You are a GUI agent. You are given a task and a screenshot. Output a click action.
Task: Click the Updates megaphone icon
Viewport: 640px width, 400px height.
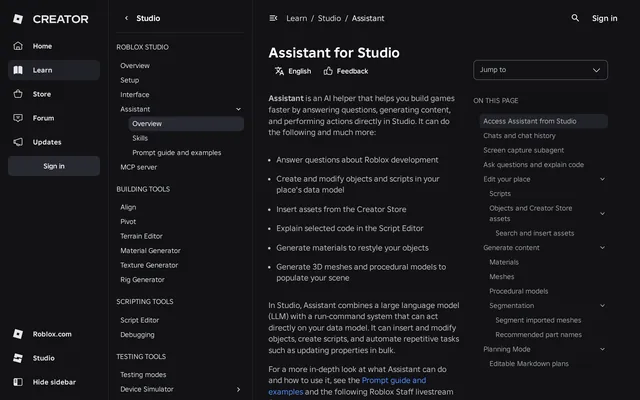(x=18, y=142)
